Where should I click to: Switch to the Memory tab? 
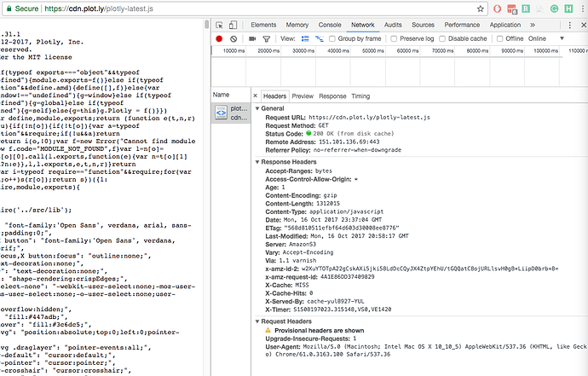click(297, 25)
